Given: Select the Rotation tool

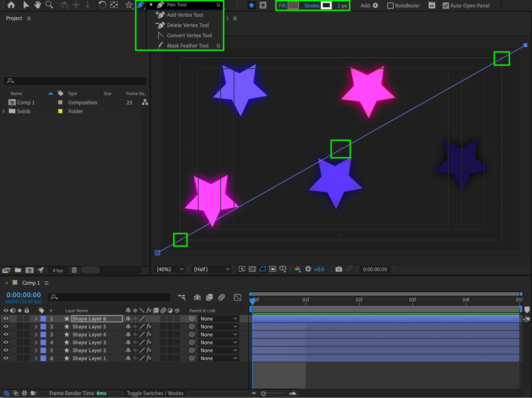Looking at the screenshot, I should tap(102, 5).
